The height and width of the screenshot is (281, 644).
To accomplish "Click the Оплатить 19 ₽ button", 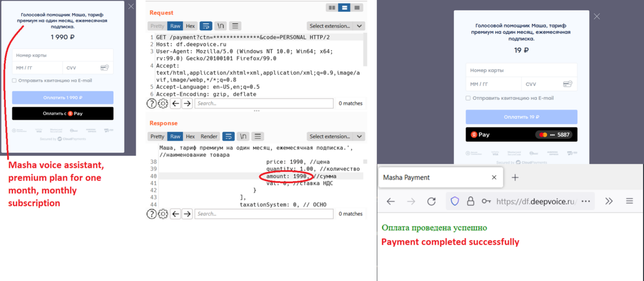I will coord(521,117).
